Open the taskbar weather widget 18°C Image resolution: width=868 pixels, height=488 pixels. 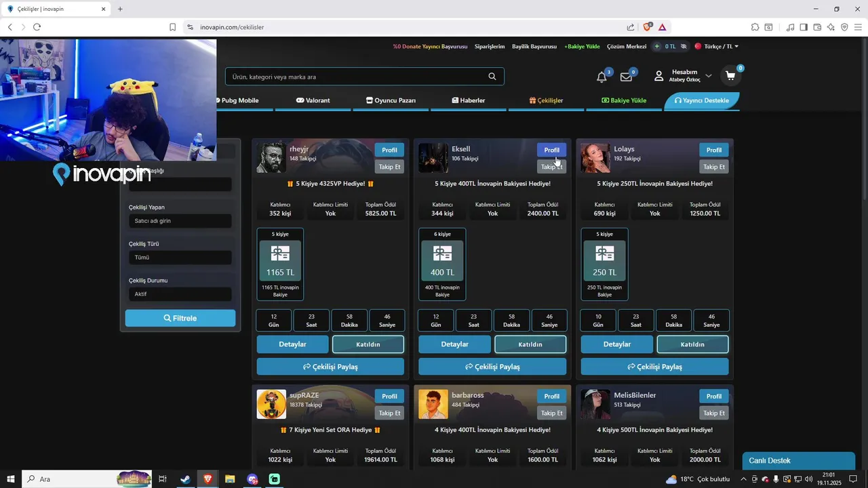click(698, 479)
